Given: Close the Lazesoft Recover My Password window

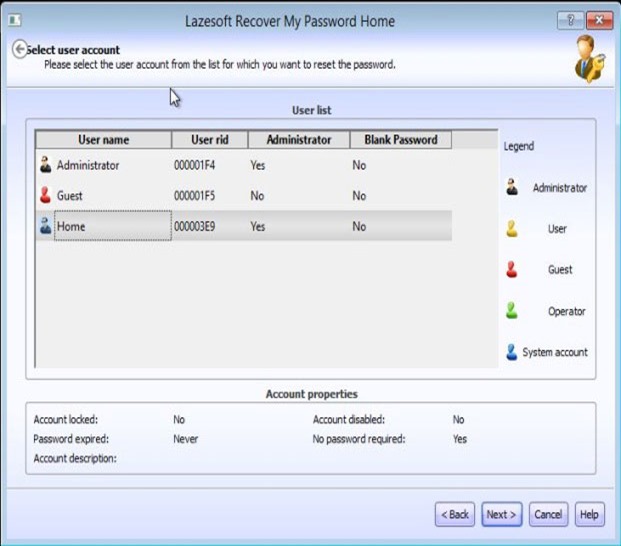Looking at the screenshot, I should [599, 20].
